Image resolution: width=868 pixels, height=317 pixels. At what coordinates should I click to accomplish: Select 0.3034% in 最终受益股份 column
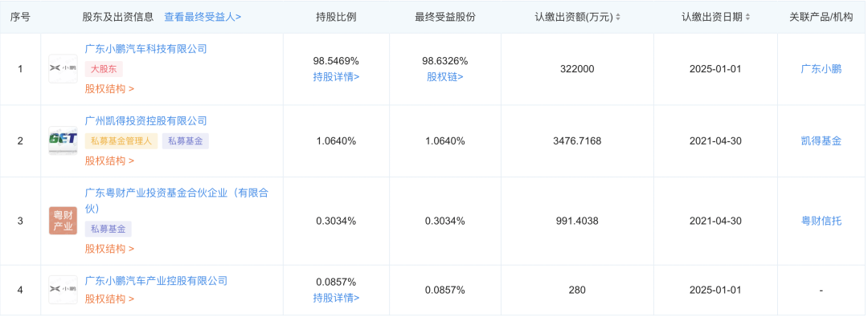pos(444,221)
